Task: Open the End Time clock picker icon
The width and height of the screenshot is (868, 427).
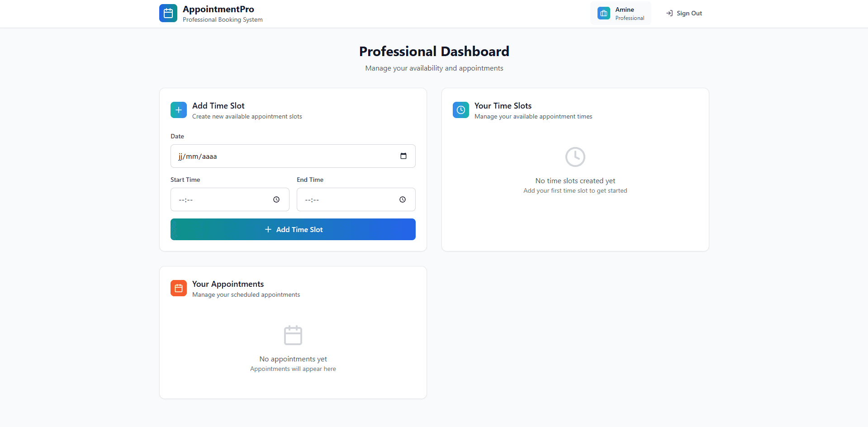Action: tap(403, 199)
